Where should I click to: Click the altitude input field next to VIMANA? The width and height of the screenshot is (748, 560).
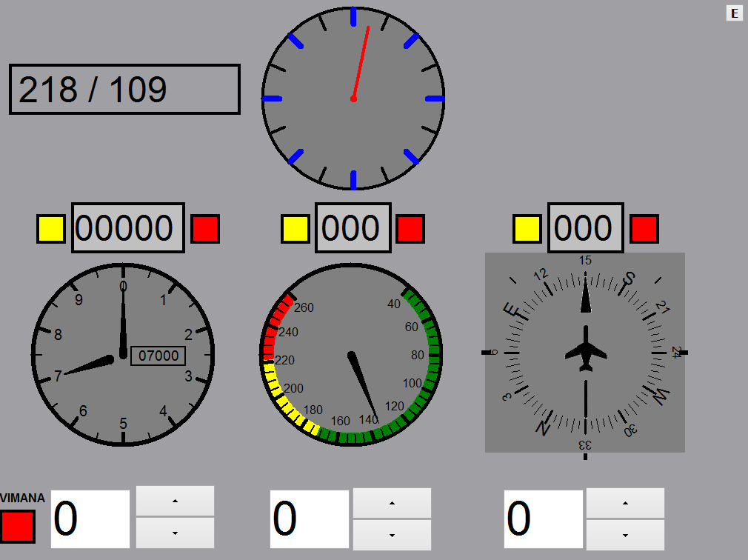coord(90,519)
